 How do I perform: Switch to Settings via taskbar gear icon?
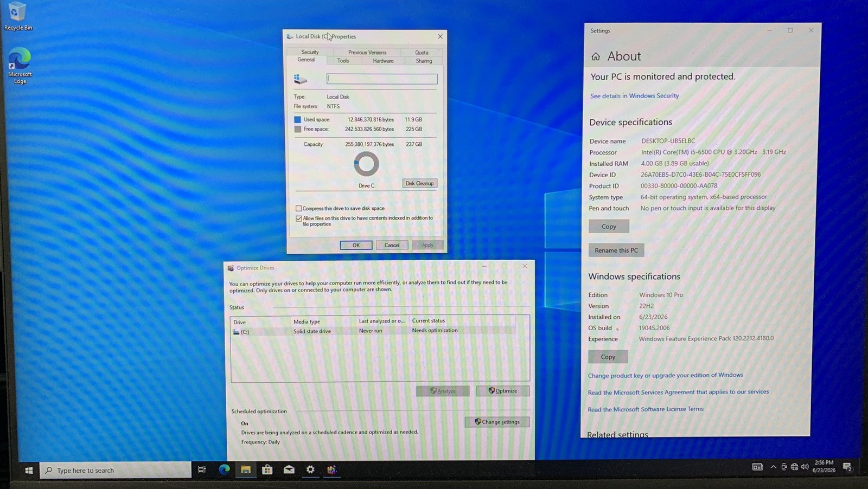point(310,469)
